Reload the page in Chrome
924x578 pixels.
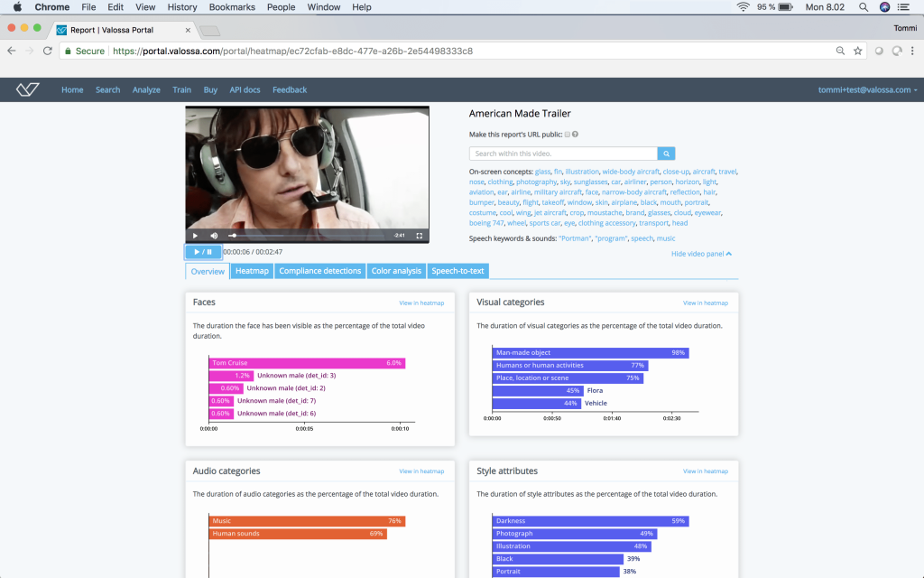coord(48,51)
